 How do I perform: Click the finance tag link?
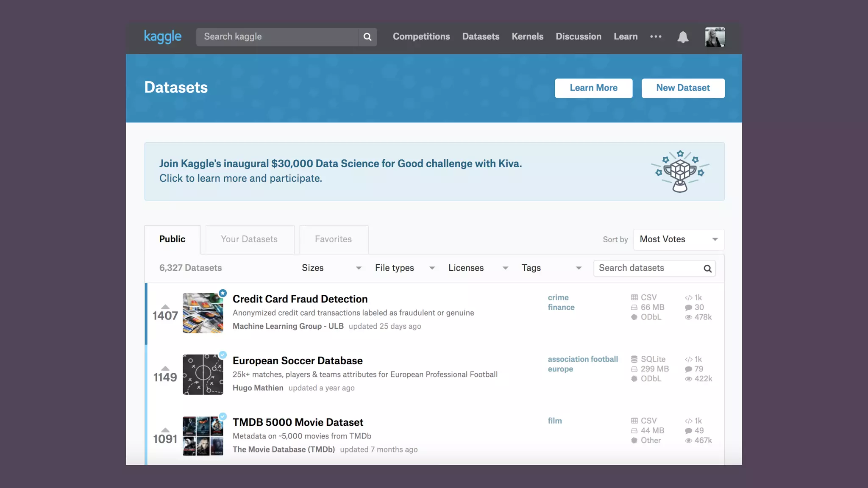pyautogui.click(x=561, y=308)
